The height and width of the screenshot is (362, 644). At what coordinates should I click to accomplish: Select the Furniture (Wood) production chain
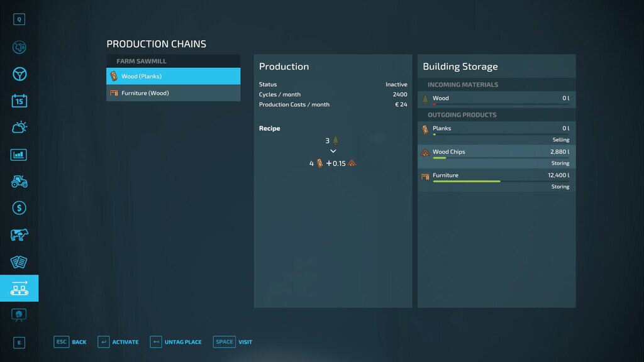(173, 93)
